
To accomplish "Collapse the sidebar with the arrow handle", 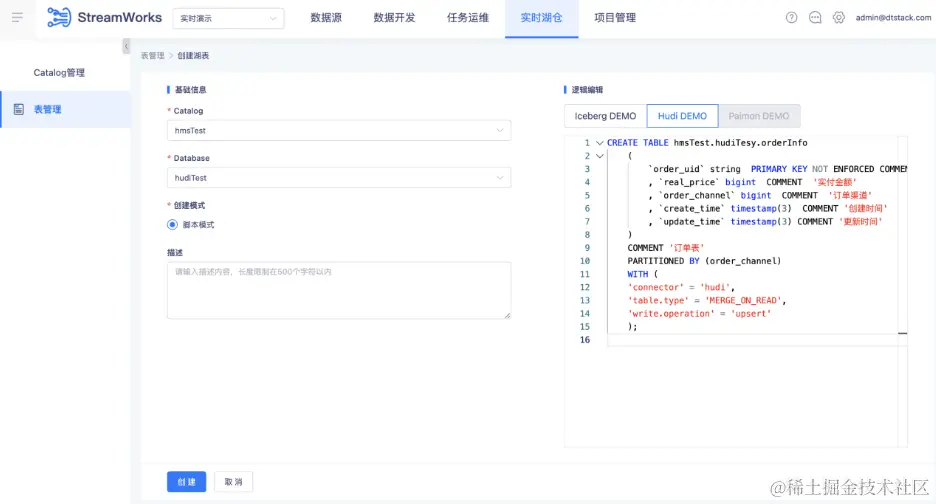I will 126,46.
